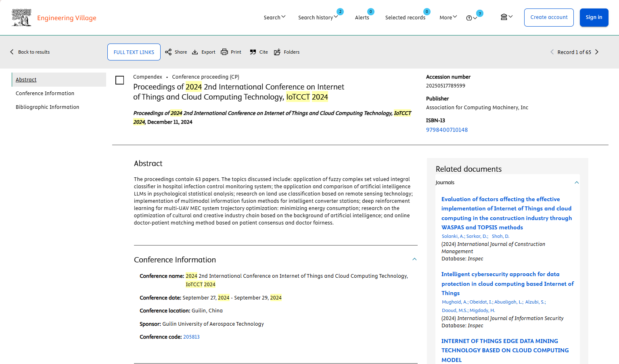Viewport: 619px width, 364px height.
Task: Click the Search history count badge
Action: [340, 12]
